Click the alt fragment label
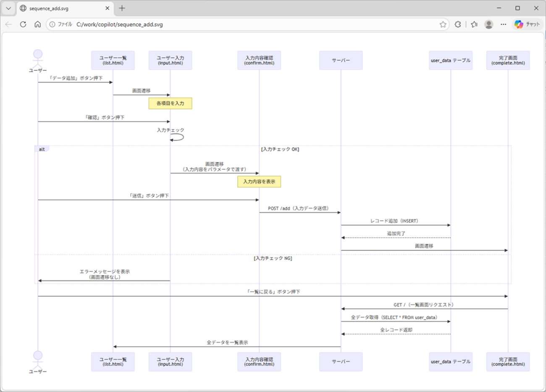 (x=42, y=149)
